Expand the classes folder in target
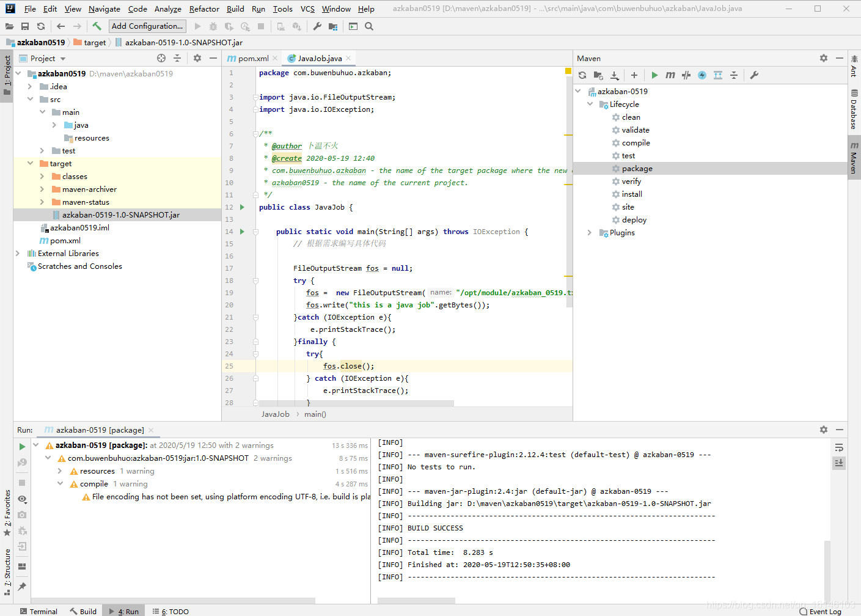Screen dimensions: 861x616 point(42,177)
